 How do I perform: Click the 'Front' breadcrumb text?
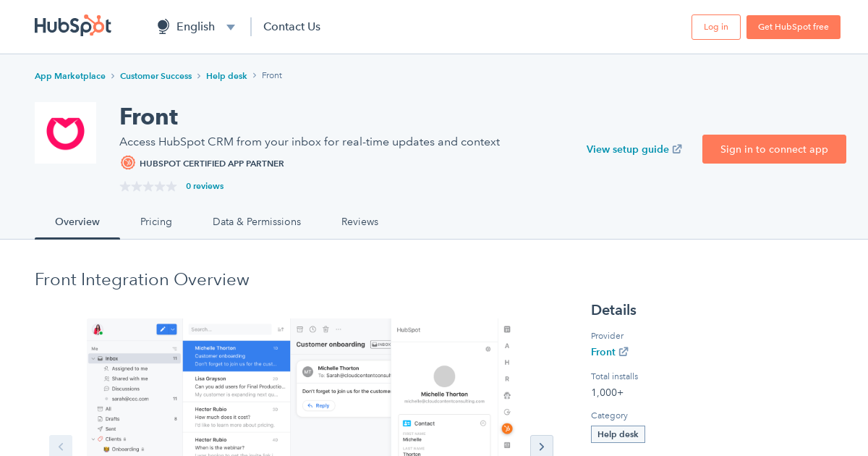click(x=272, y=76)
